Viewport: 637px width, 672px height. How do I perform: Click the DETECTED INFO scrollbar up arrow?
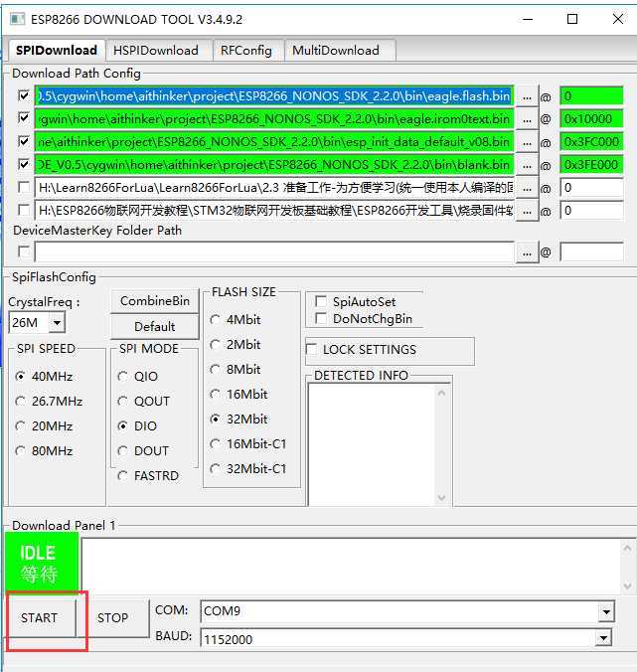pyautogui.click(x=442, y=393)
